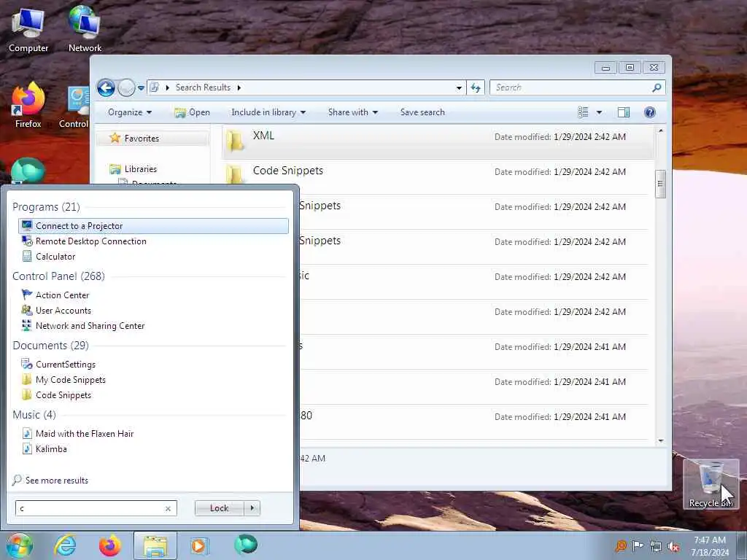Click muted volume icon in system tray
747x560 pixels.
point(673,547)
